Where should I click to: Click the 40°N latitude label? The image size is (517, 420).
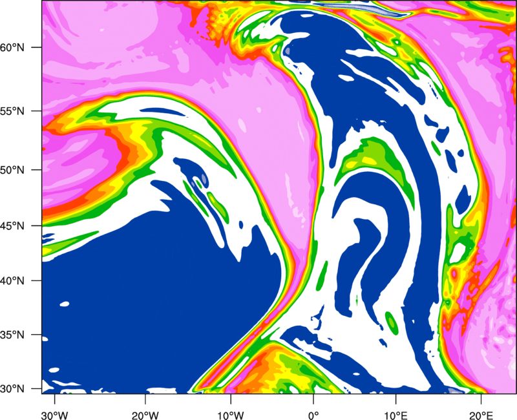(x=12, y=281)
